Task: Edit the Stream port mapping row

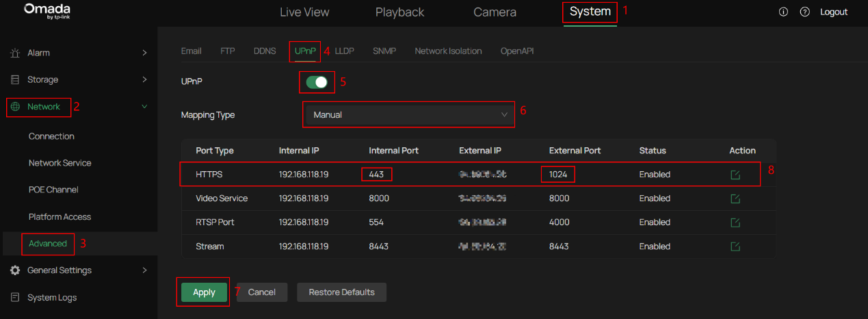Action: pyautogui.click(x=735, y=246)
